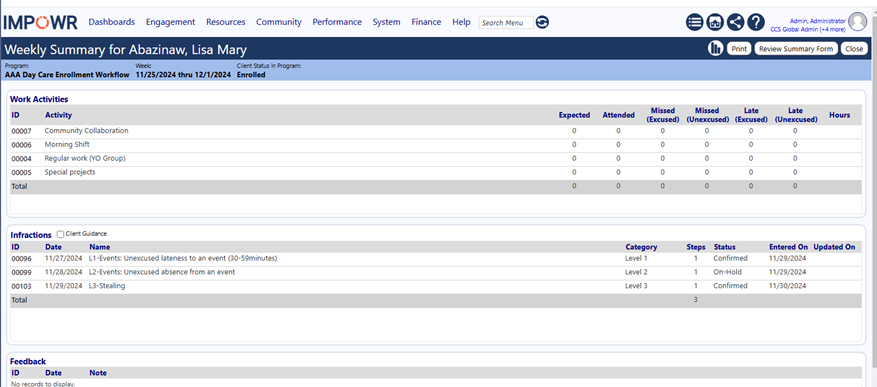Click the Updated On column header

point(834,247)
